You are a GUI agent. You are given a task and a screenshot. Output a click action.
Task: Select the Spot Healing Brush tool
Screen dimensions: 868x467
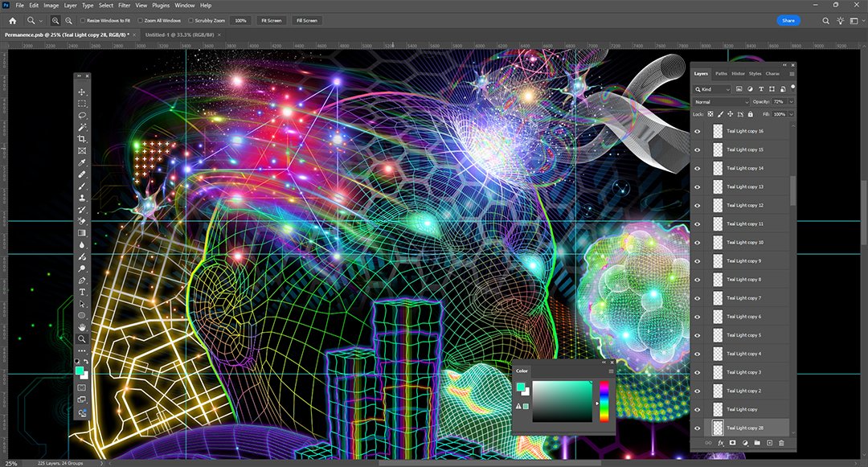[82, 174]
